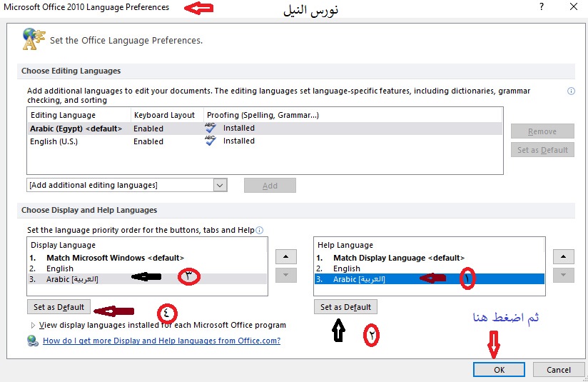This screenshot has width=588, height=382.
Task: Select Arabic in the Display Language list
Action: point(72,279)
